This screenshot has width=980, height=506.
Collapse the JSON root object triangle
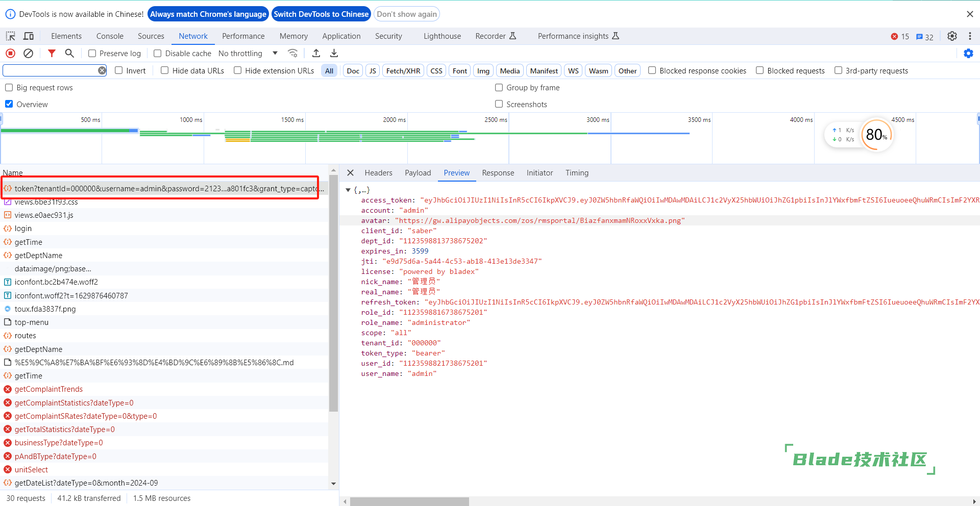pos(348,190)
